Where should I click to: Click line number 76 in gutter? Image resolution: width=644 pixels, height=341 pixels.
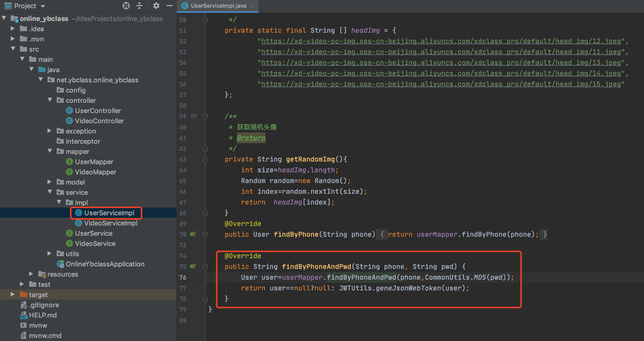point(183,277)
